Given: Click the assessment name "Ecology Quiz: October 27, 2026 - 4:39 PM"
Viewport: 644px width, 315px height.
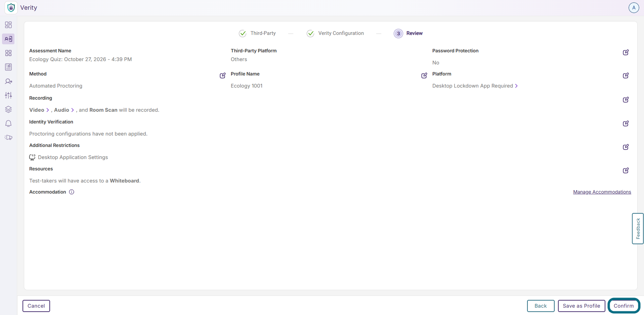Looking at the screenshot, I should pyautogui.click(x=81, y=59).
